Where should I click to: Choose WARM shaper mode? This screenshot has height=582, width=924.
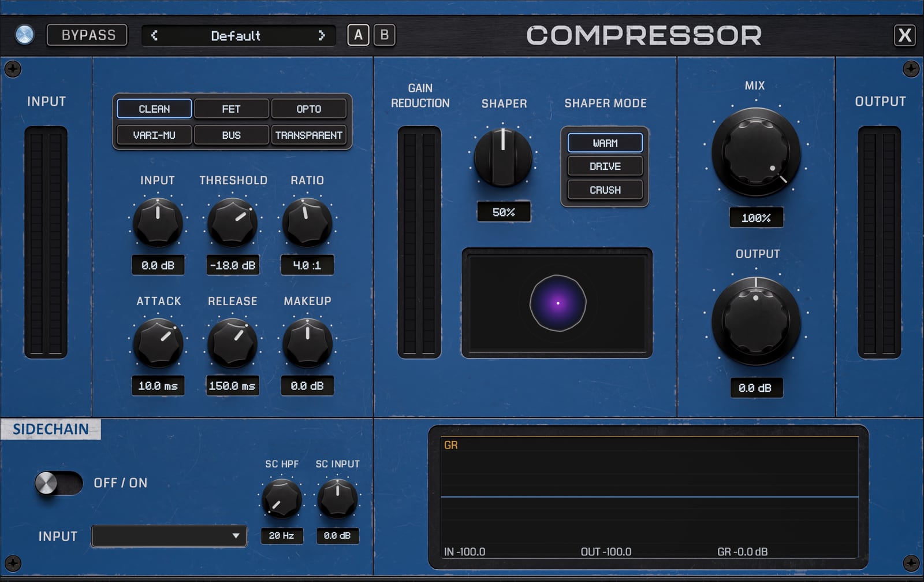(x=605, y=143)
